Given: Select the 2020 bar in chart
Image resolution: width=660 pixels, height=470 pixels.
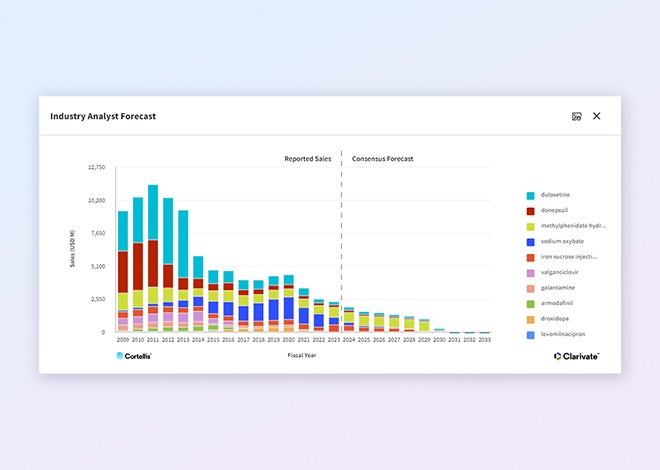Looking at the screenshot, I should click(x=288, y=305).
